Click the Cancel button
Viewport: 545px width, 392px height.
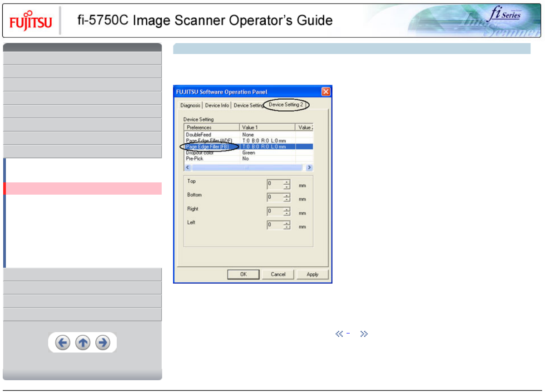tap(278, 274)
